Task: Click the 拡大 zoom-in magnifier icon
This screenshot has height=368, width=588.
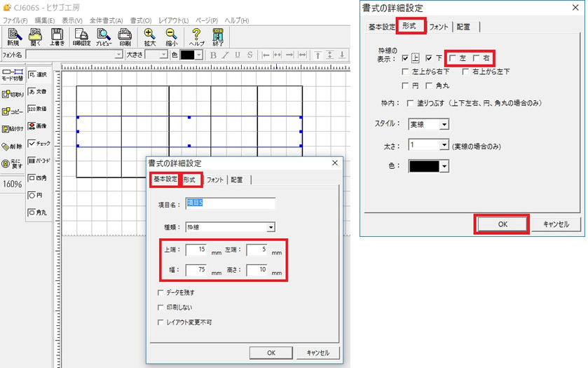Action: coord(149,36)
